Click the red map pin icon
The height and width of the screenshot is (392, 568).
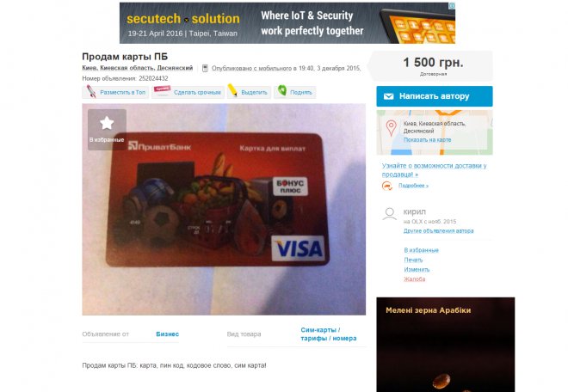[392, 128]
